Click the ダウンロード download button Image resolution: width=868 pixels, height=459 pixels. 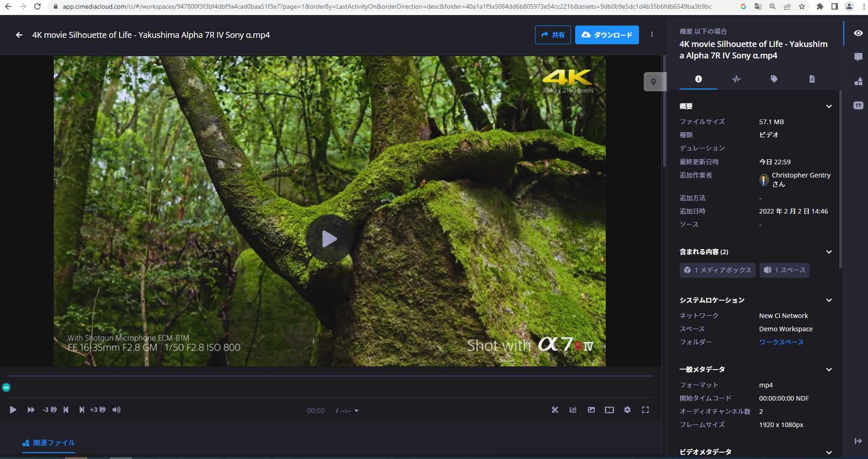(x=607, y=35)
